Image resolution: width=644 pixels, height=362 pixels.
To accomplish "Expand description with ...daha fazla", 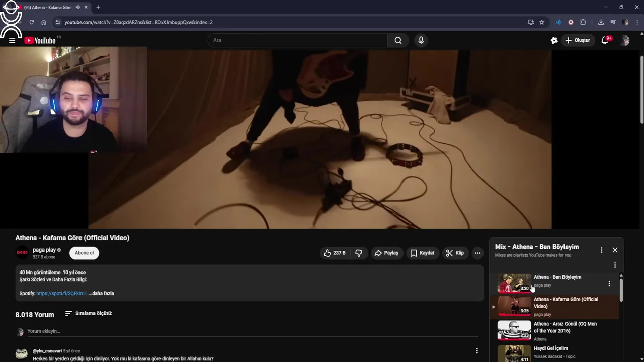I will pyautogui.click(x=101, y=293).
